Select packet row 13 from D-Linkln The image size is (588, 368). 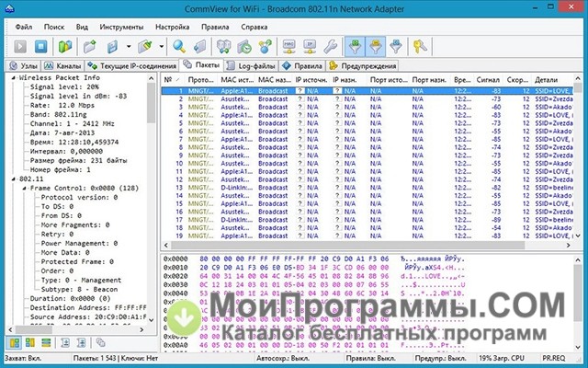tap(367, 188)
